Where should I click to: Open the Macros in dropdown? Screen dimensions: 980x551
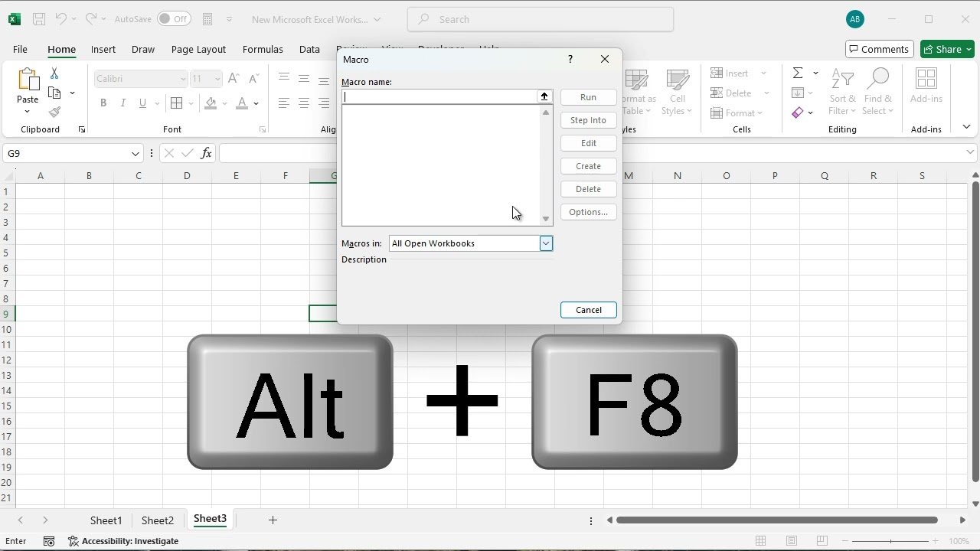pos(546,243)
